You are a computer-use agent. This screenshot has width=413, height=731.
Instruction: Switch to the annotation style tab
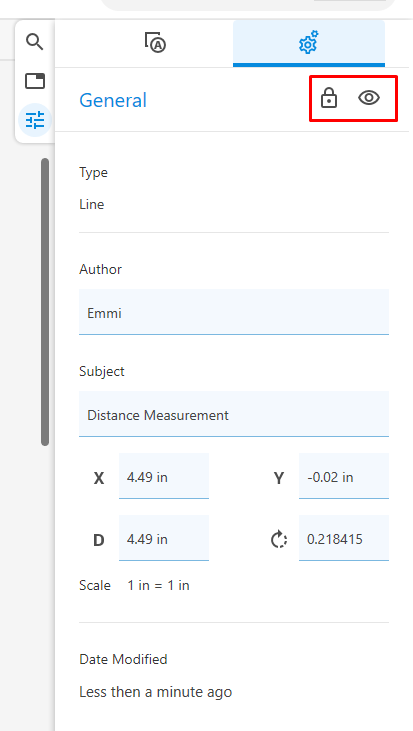pos(156,42)
